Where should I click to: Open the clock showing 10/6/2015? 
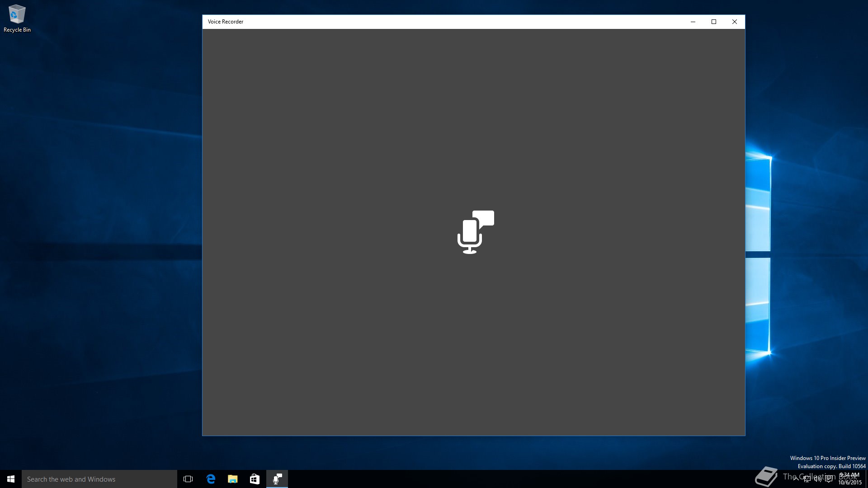coord(850,479)
